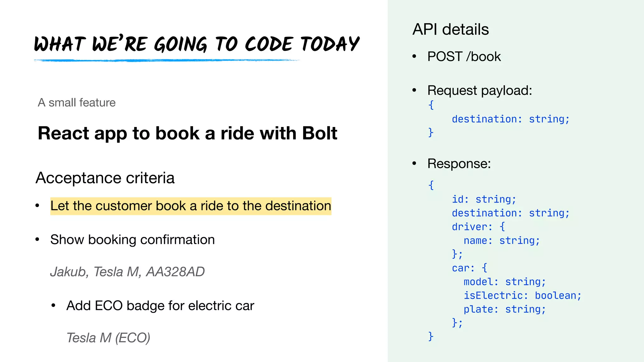Viewport: 644px width, 362px height.
Task: Select the 'A small feature' subtitle
Action: click(77, 103)
